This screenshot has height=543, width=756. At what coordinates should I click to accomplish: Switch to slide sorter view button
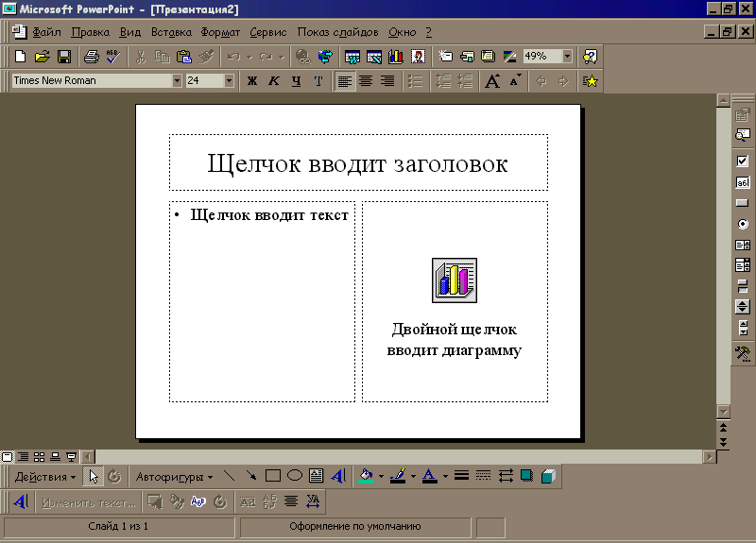pos(40,457)
